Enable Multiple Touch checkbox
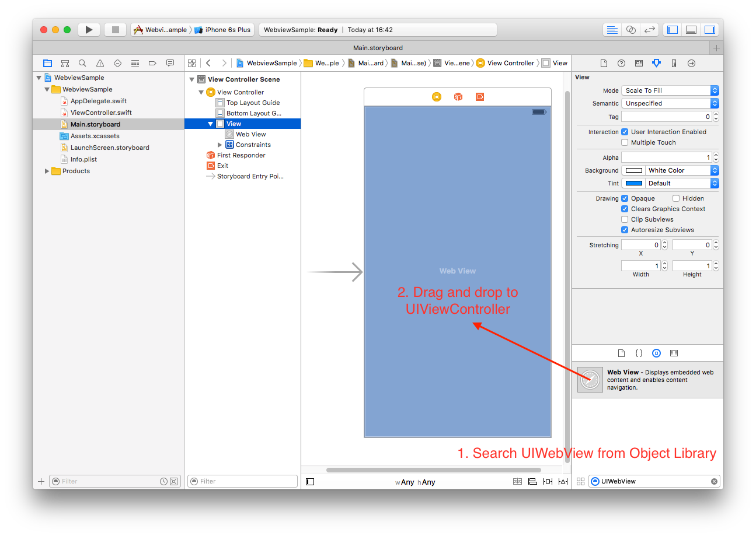Screen dimensions: 756x536 (625, 142)
